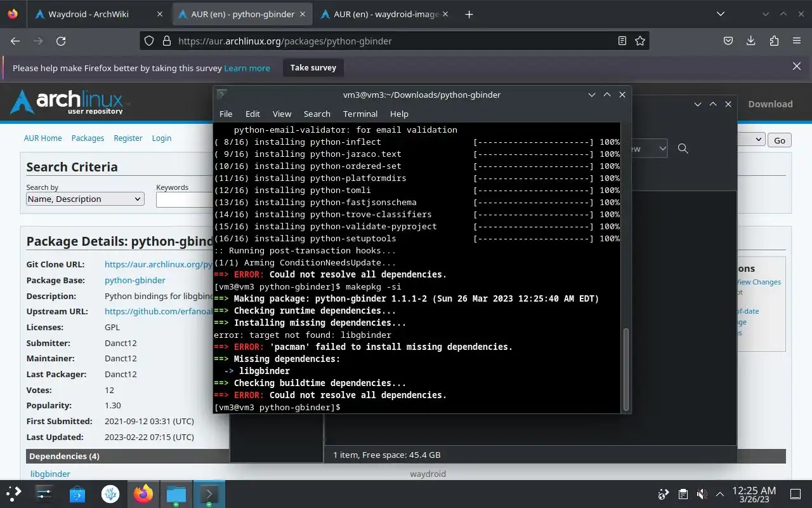Close the Waydroid ArchWiki tab
The height and width of the screenshot is (508, 812).
pyautogui.click(x=159, y=14)
